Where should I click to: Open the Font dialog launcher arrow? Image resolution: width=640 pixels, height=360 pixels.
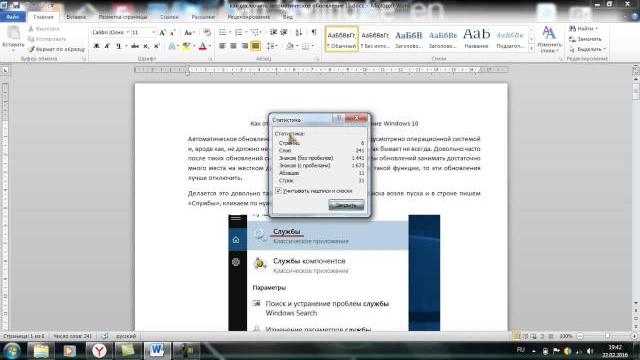tap(211, 59)
